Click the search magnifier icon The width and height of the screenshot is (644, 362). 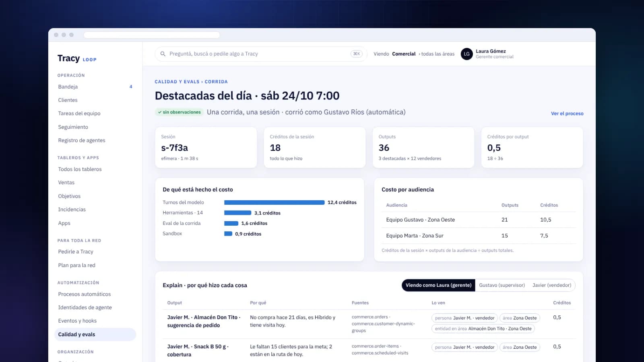(163, 54)
